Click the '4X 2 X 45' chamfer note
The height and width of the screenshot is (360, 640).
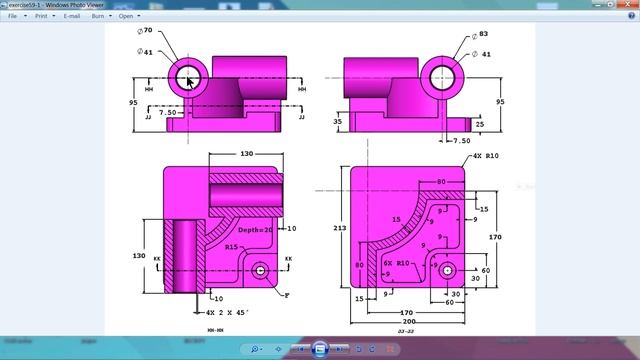(227, 313)
